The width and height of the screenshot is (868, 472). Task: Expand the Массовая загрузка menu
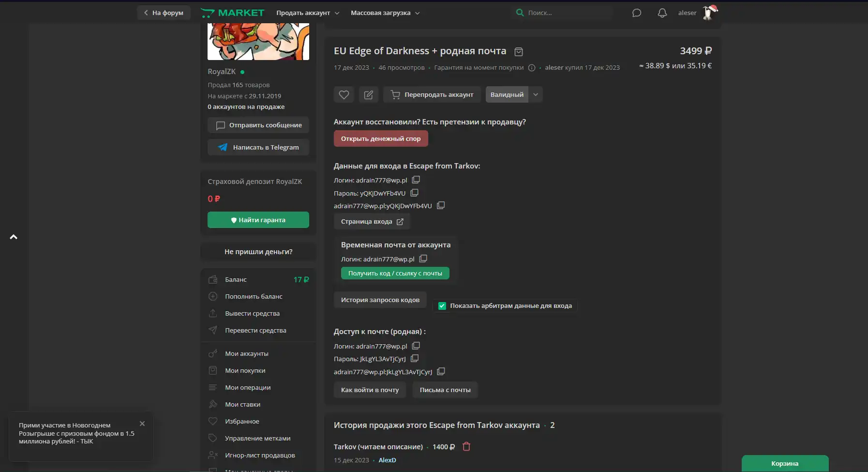pyautogui.click(x=385, y=13)
